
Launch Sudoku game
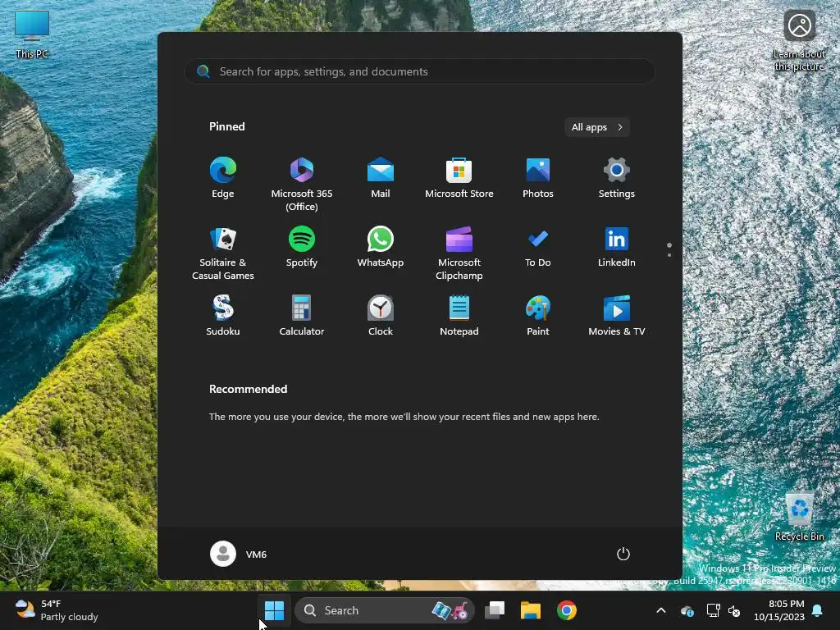(223, 316)
